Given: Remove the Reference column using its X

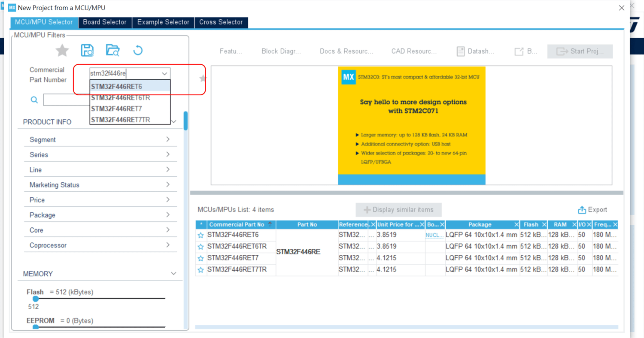Looking at the screenshot, I should (x=373, y=225).
